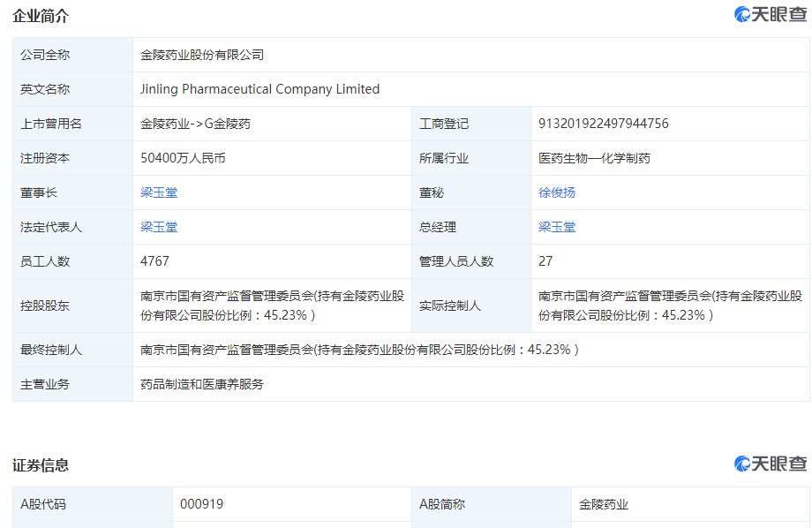
Task: Click the 管理人员人数 label cell
Action: coord(471,261)
